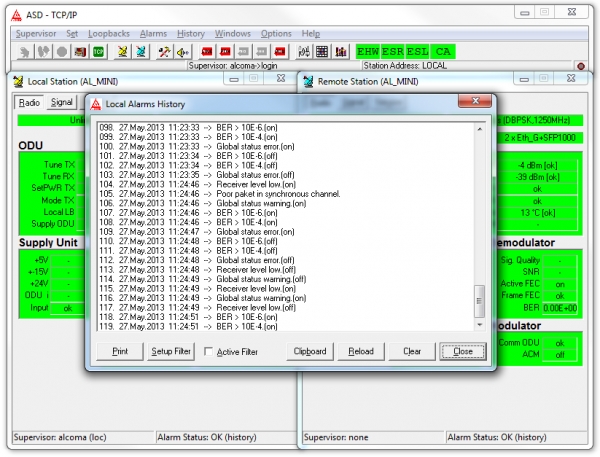The width and height of the screenshot is (600, 457).
Task: Click the Reload button
Action: point(360,352)
